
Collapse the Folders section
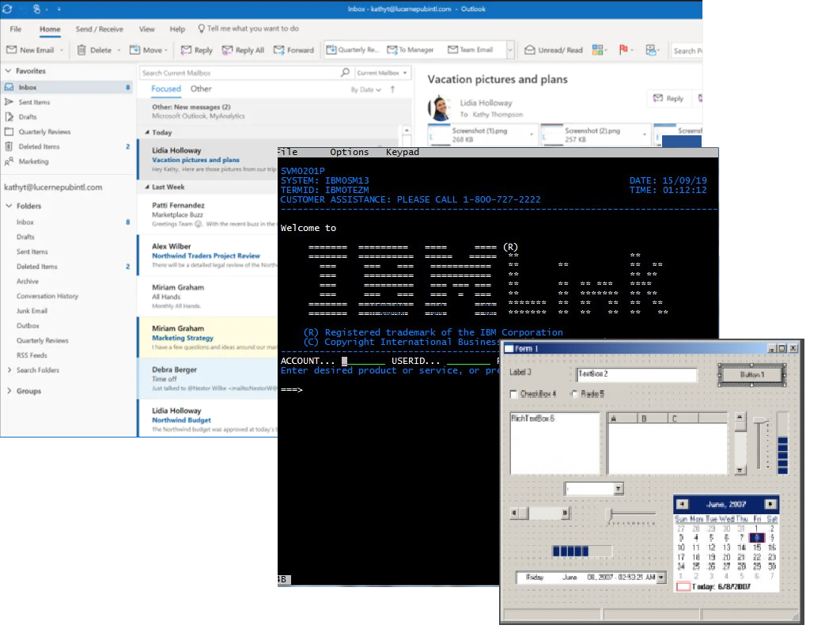pos(9,206)
